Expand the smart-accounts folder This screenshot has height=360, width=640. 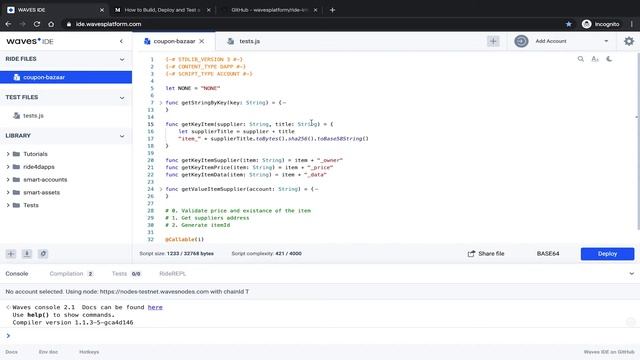coord(8,180)
